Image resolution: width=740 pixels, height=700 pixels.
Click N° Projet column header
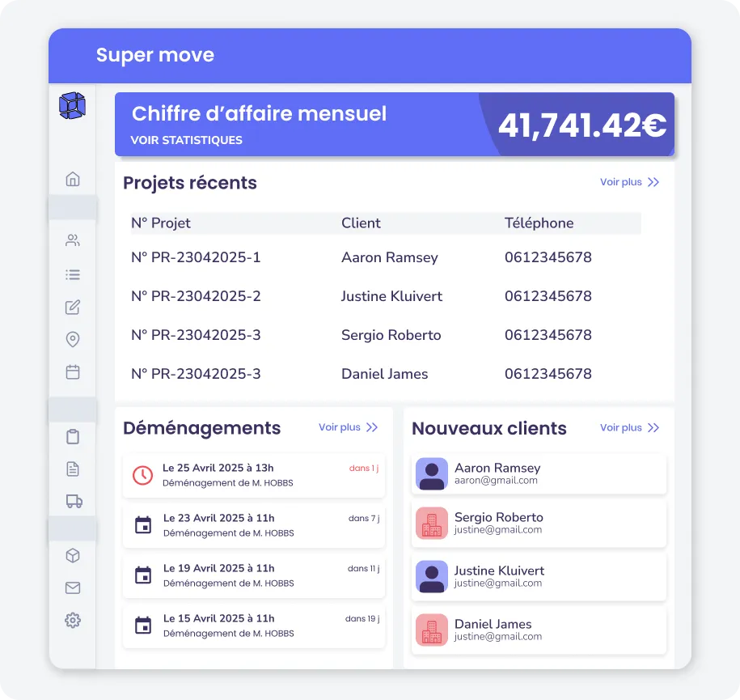pyautogui.click(x=161, y=223)
